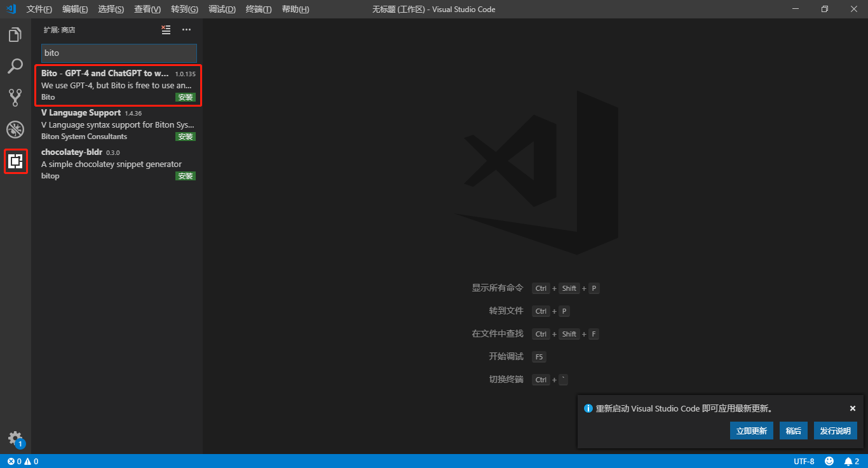Click the version 1.4.36 label

pos(133,113)
